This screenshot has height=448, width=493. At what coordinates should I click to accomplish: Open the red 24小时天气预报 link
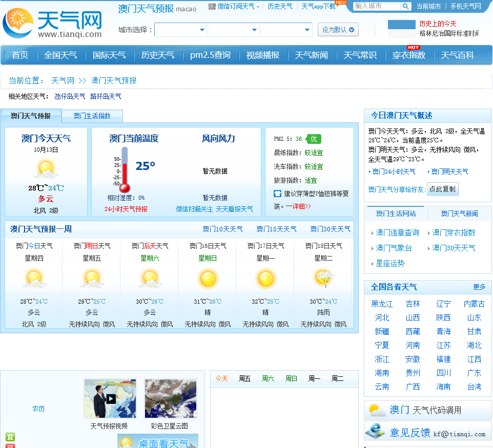(x=126, y=209)
